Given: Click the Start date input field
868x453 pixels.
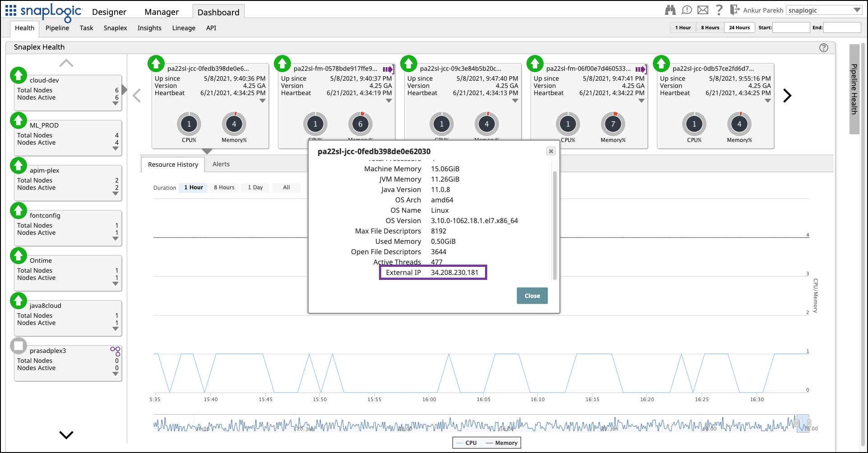Looking at the screenshot, I should pyautogui.click(x=791, y=27).
